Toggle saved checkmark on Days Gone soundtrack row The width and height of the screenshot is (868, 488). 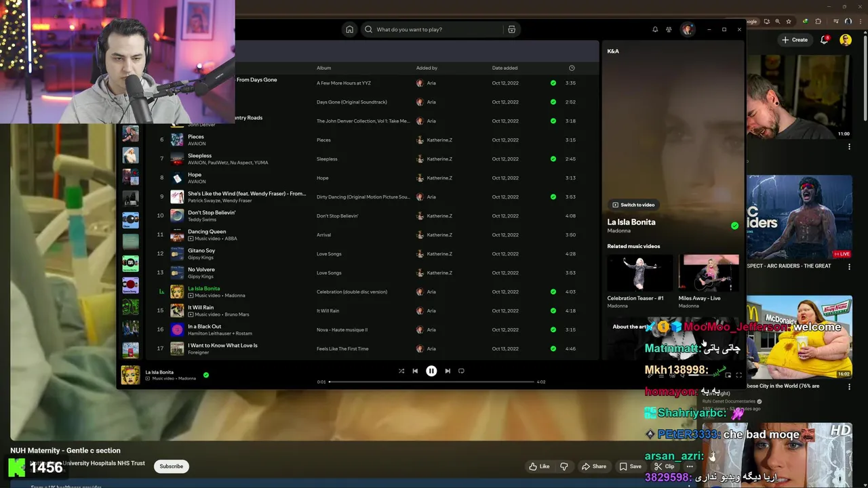553,102
